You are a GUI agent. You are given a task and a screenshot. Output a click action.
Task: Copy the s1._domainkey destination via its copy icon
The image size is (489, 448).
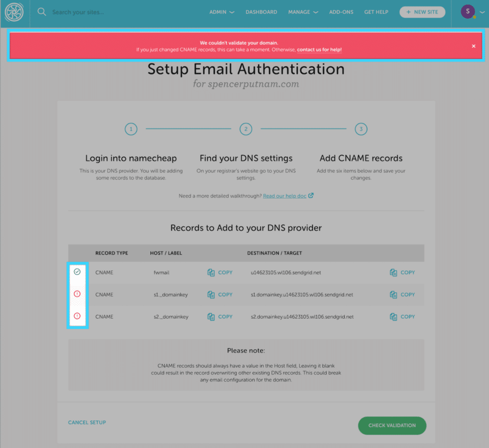click(x=393, y=294)
